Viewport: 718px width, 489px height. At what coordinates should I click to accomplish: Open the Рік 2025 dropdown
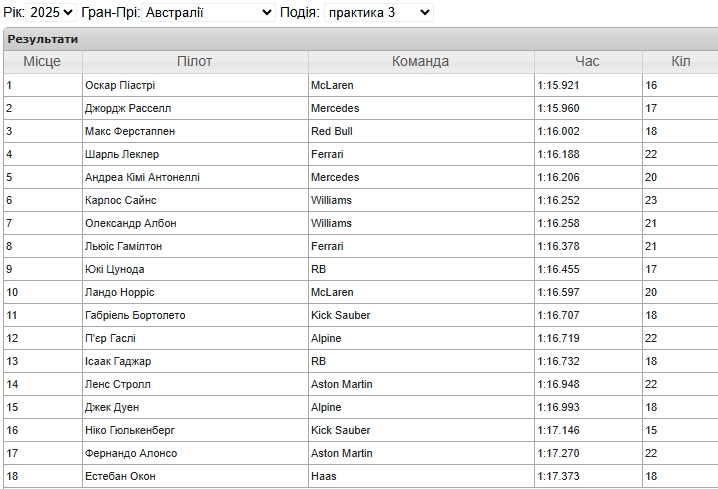pos(51,12)
